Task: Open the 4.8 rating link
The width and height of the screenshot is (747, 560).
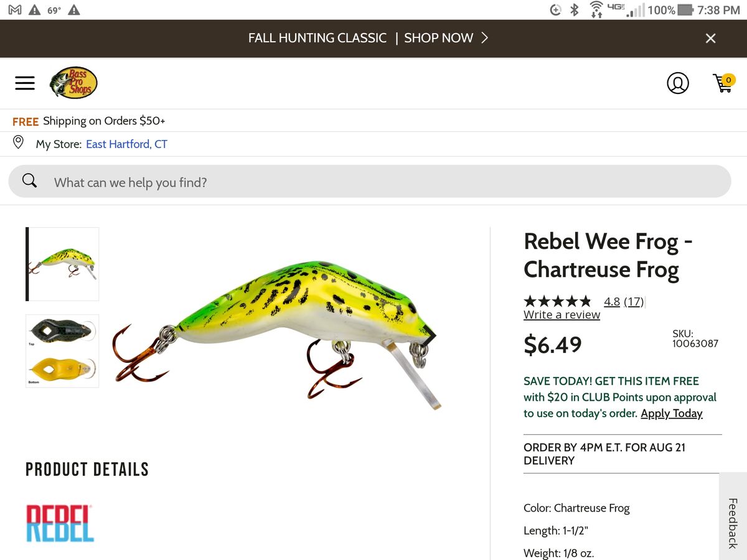Action: 612,302
